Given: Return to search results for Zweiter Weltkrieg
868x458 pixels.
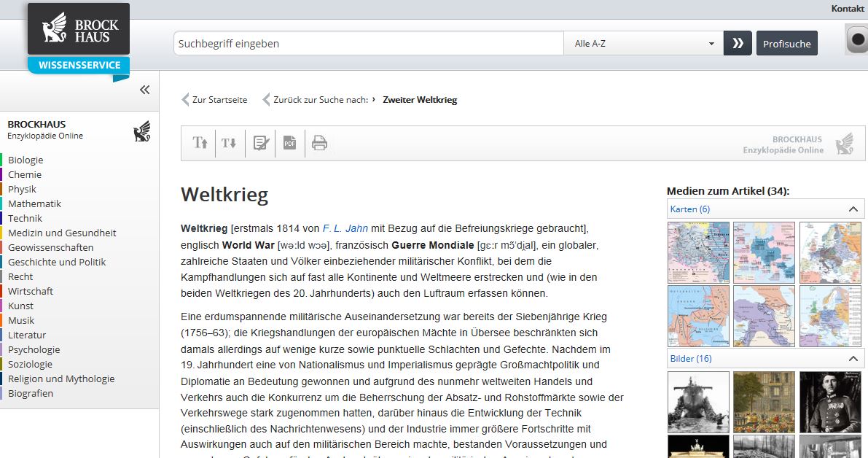Looking at the screenshot, I should pos(321,100).
